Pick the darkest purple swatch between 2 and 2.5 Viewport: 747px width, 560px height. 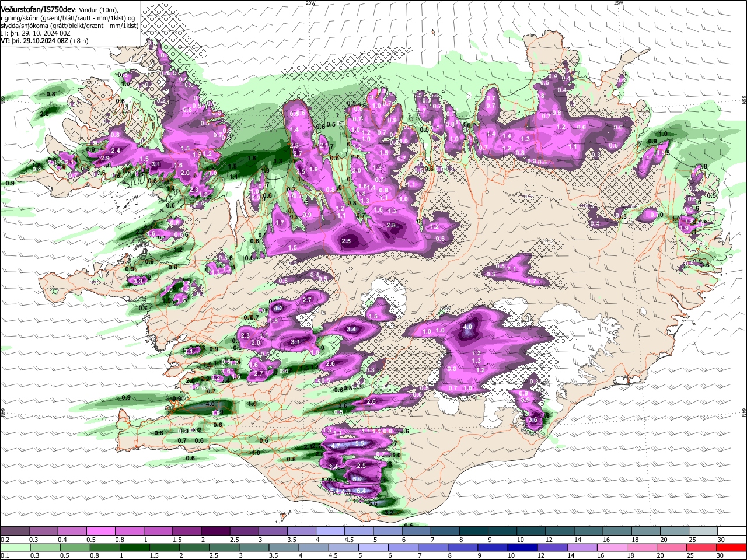pyautogui.click(x=215, y=531)
